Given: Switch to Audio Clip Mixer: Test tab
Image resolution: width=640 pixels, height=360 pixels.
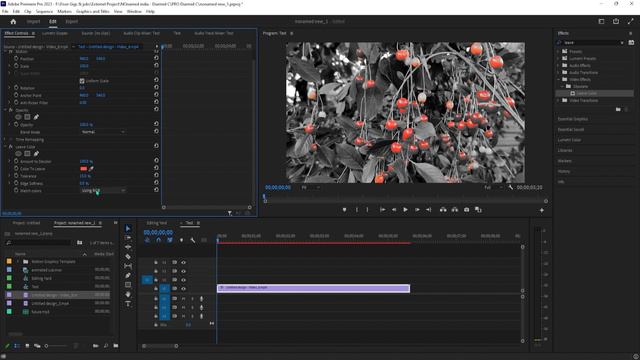Looking at the screenshot, I should [142, 33].
